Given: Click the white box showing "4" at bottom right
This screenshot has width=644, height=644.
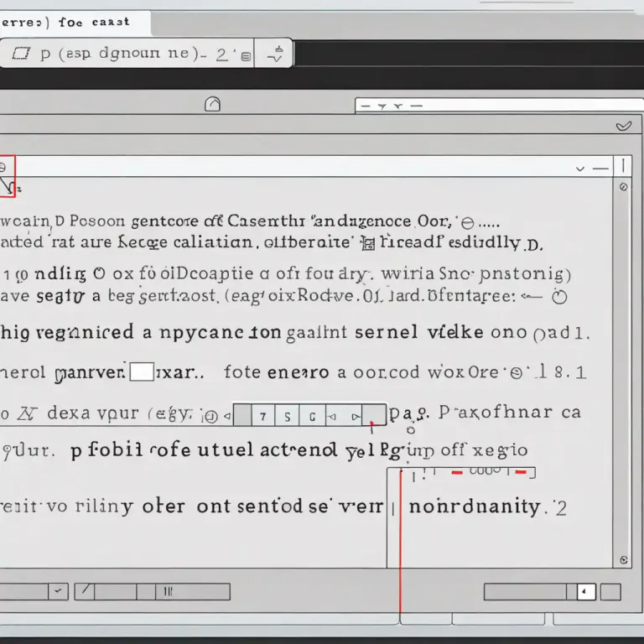Looking at the screenshot, I should pos(586,592).
